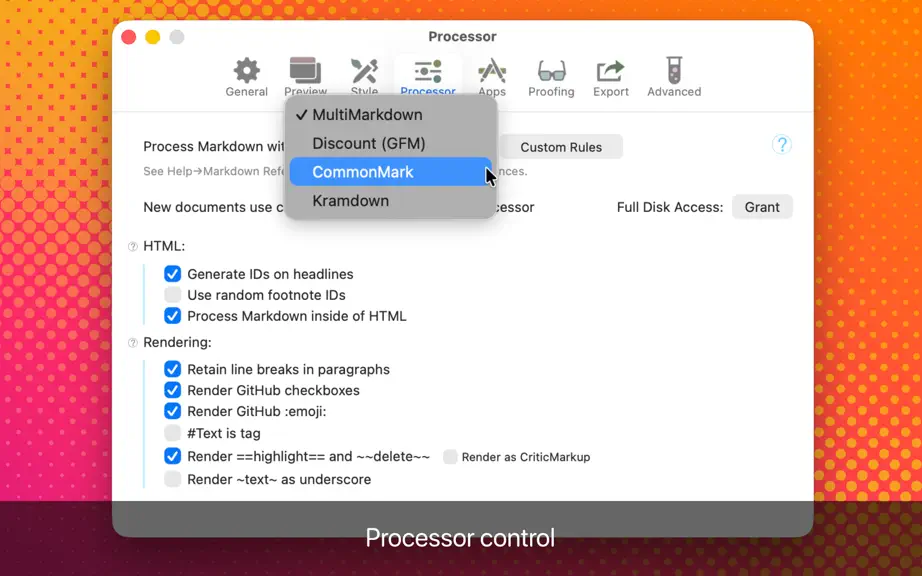Open the Custom Rules button

561,147
